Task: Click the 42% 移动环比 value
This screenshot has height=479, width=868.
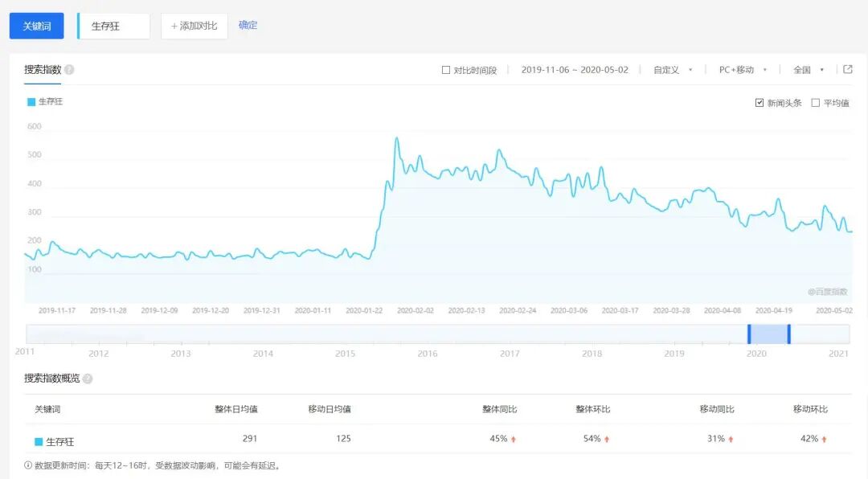Action: coord(809,439)
